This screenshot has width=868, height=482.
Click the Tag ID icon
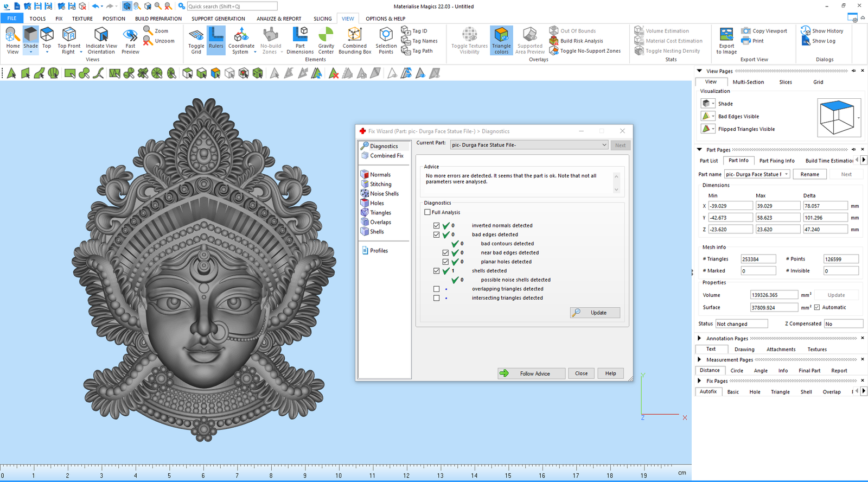point(406,30)
